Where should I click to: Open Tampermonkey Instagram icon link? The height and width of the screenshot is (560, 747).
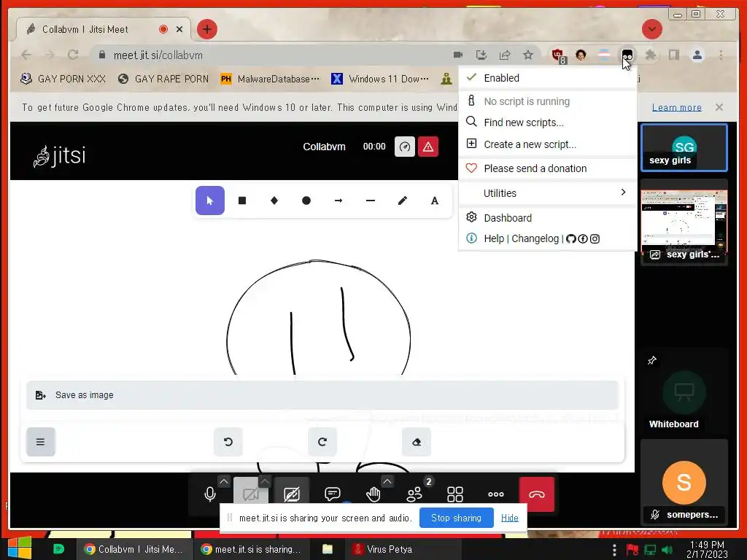click(595, 238)
